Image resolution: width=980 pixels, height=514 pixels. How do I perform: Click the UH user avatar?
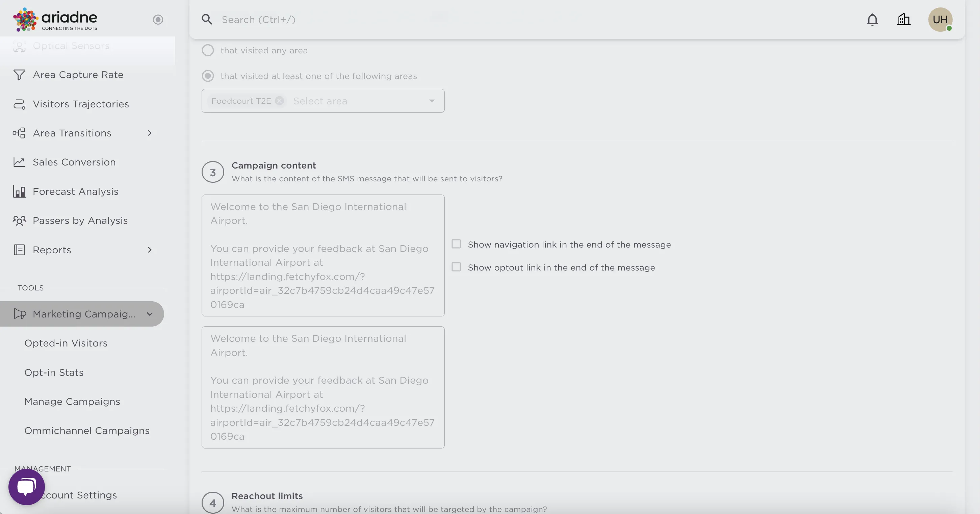point(940,19)
